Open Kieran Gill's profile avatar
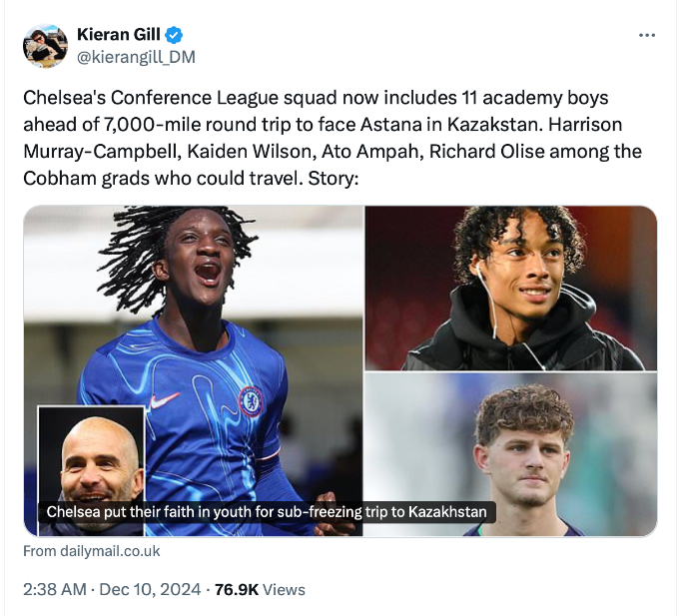Screen dimensions: 681x616 (45, 46)
